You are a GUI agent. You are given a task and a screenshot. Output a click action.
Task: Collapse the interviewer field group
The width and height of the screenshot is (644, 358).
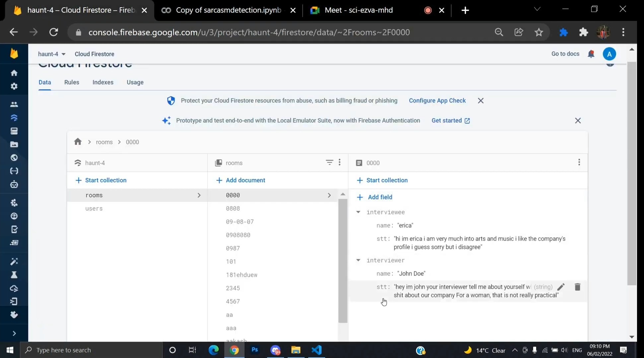point(358,260)
